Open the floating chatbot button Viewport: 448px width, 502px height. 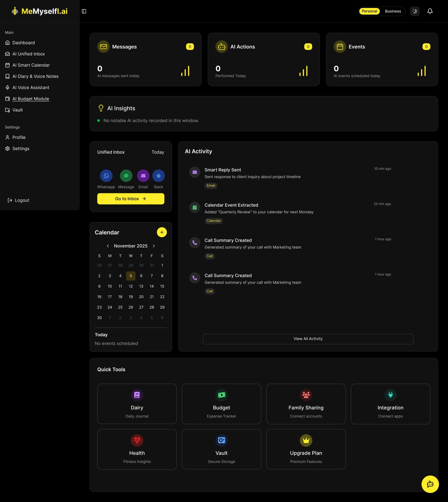(430, 484)
